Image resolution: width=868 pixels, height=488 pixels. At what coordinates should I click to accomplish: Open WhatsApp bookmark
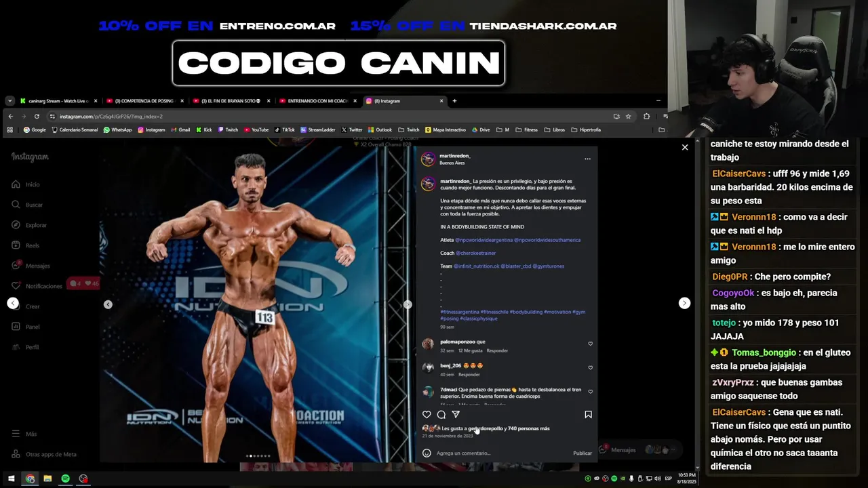pos(117,129)
